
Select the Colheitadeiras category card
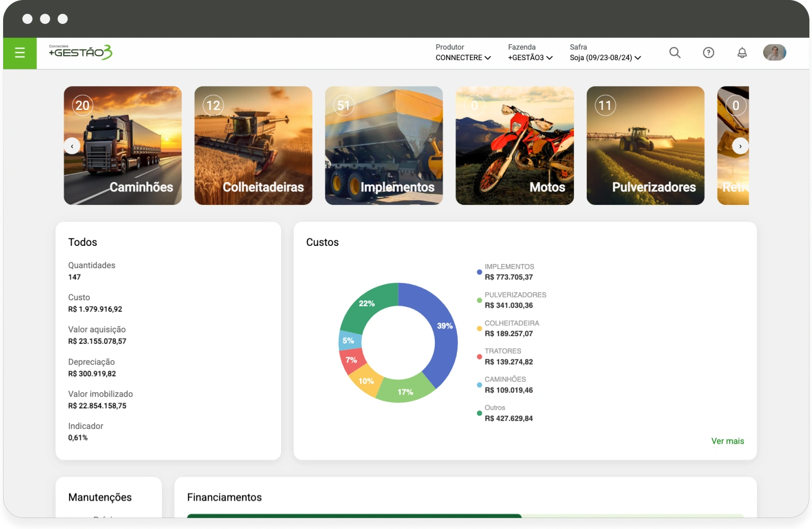coord(253,146)
